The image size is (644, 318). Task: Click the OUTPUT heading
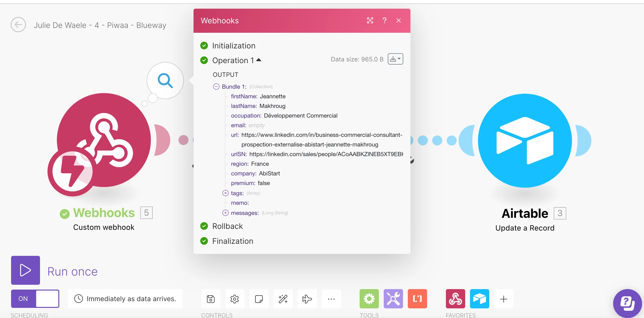point(226,75)
